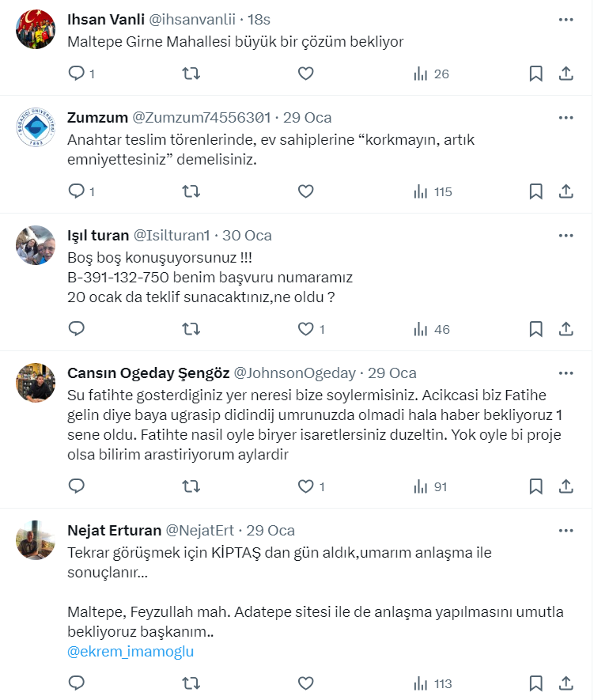
Task: Like Ihsan Vanli's tweet about Maltepe
Action: point(306,74)
